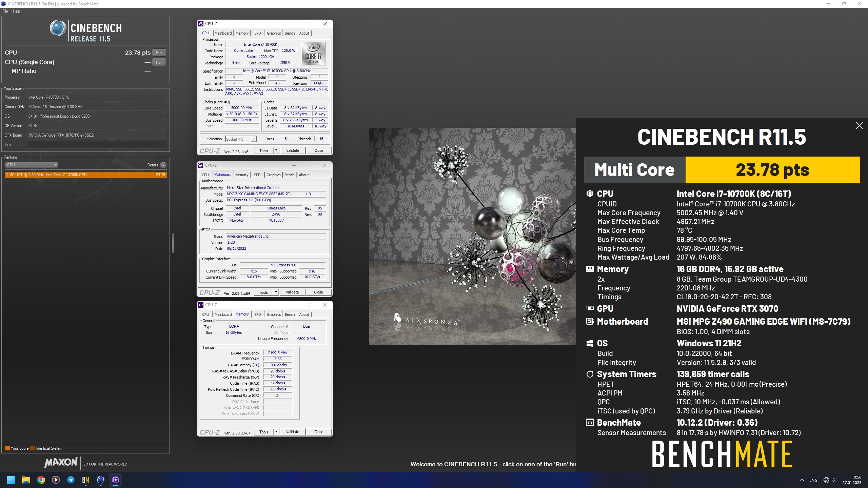Image resolution: width=868 pixels, height=488 pixels.
Task: Click the BenchMate CPU chip icon
Action: pyautogui.click(x=590, y=194)
